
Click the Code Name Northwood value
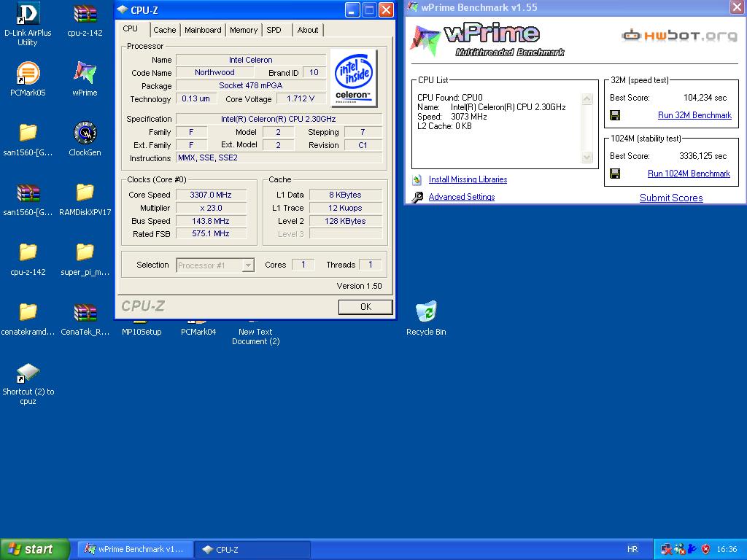pyautogui.click(x=214, y=72)
